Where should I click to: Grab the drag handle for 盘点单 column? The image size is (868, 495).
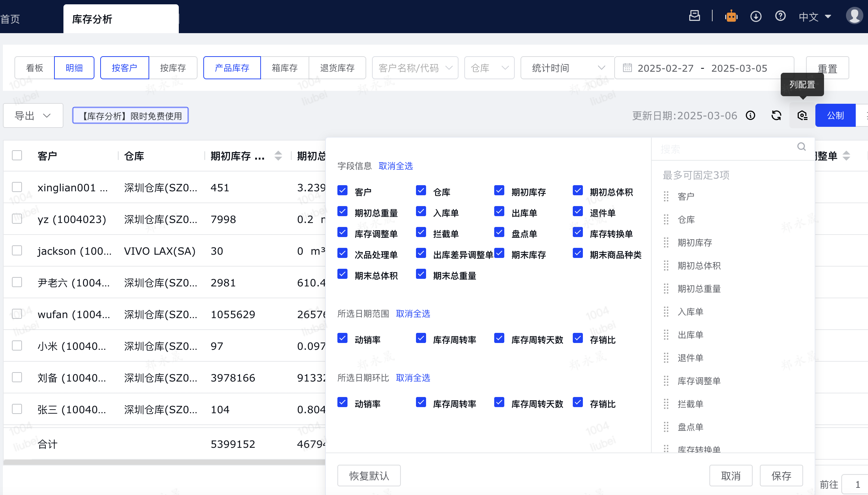click(x=666, y=427)
